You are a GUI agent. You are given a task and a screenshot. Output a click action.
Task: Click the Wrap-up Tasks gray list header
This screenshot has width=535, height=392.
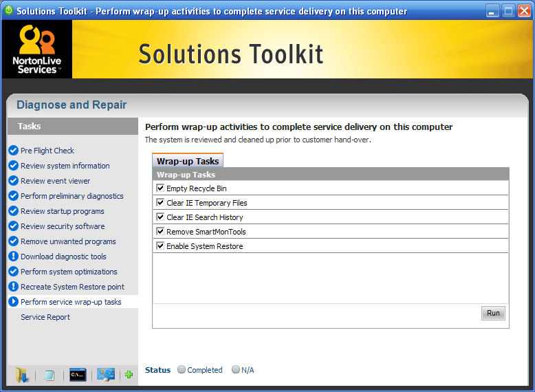(331, 174)
